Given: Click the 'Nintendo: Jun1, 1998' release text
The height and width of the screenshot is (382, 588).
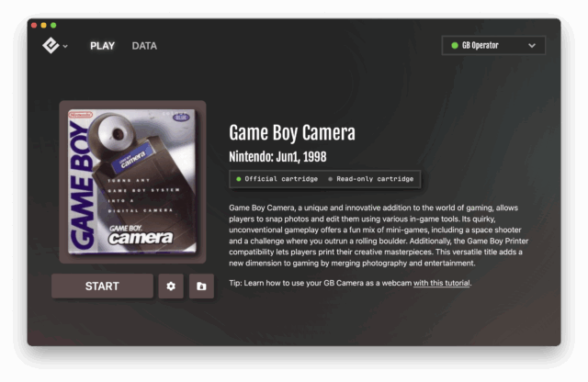Looking at the screenshot, I should click(x=277, y=157).
